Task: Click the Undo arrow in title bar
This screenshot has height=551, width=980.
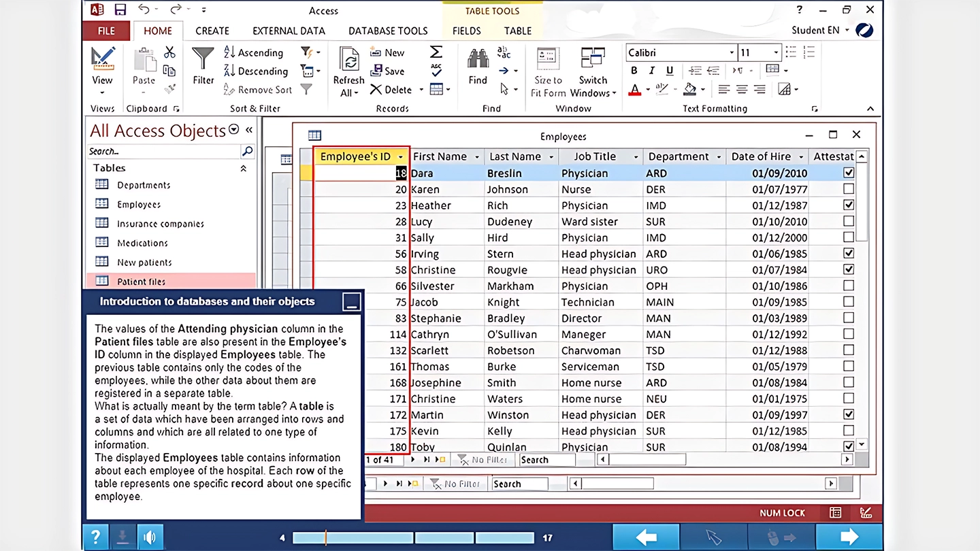Action: point(144,10)
